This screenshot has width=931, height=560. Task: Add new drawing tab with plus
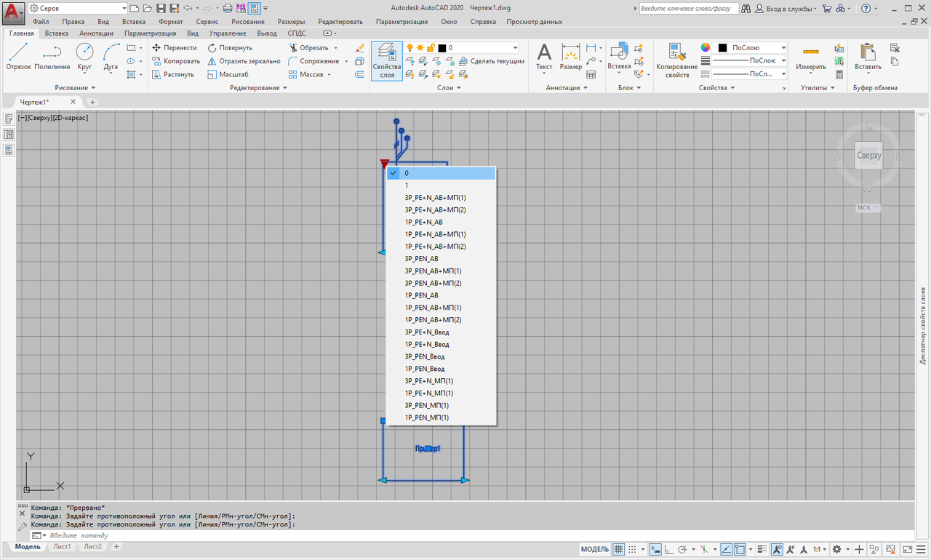(x=92, y=102)
